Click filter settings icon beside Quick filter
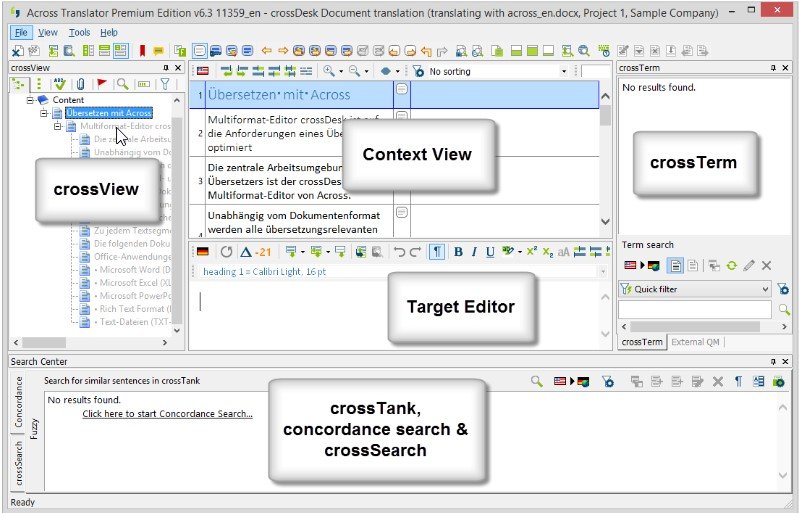799x513 pixels. coord(783,289)
